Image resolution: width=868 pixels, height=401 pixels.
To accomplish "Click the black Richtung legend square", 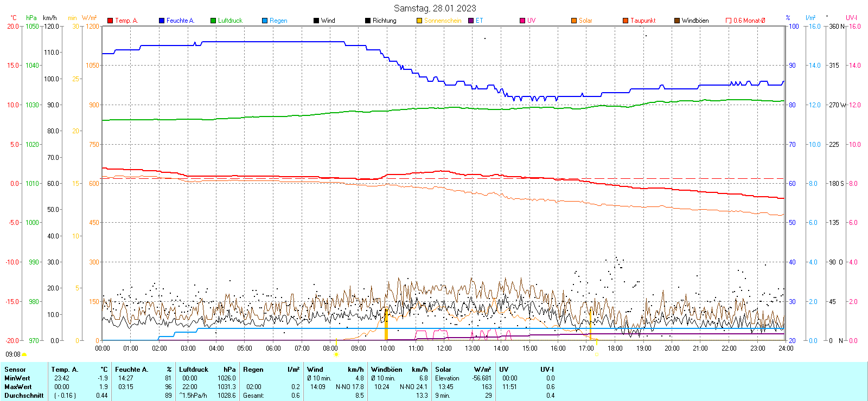I will coord(368,21).
